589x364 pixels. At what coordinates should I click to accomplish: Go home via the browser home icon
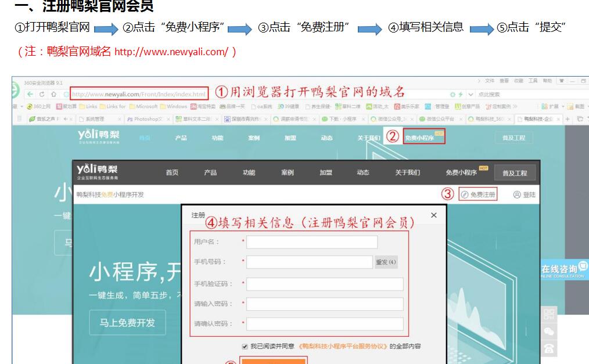53,94
